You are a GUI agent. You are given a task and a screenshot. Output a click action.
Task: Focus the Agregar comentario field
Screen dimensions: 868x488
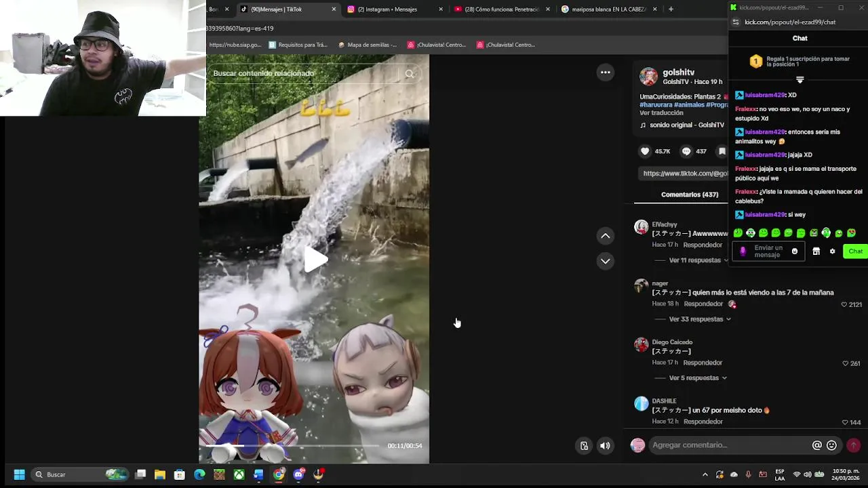(729, 445)
